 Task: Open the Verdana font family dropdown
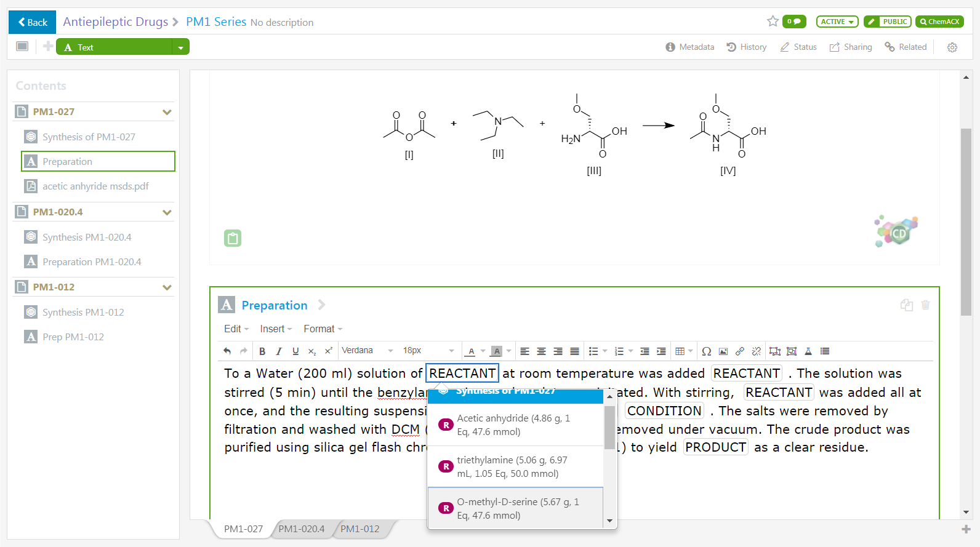click(367, 351)
